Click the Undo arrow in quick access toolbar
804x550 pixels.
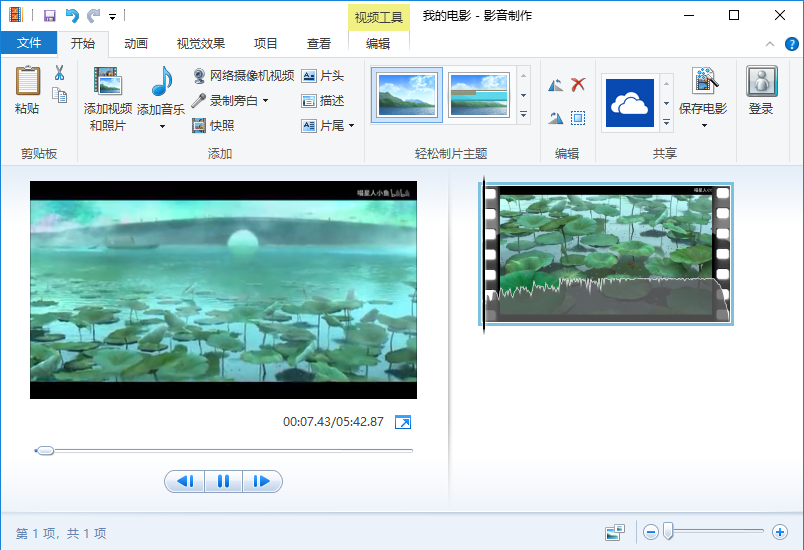[72, 16]
